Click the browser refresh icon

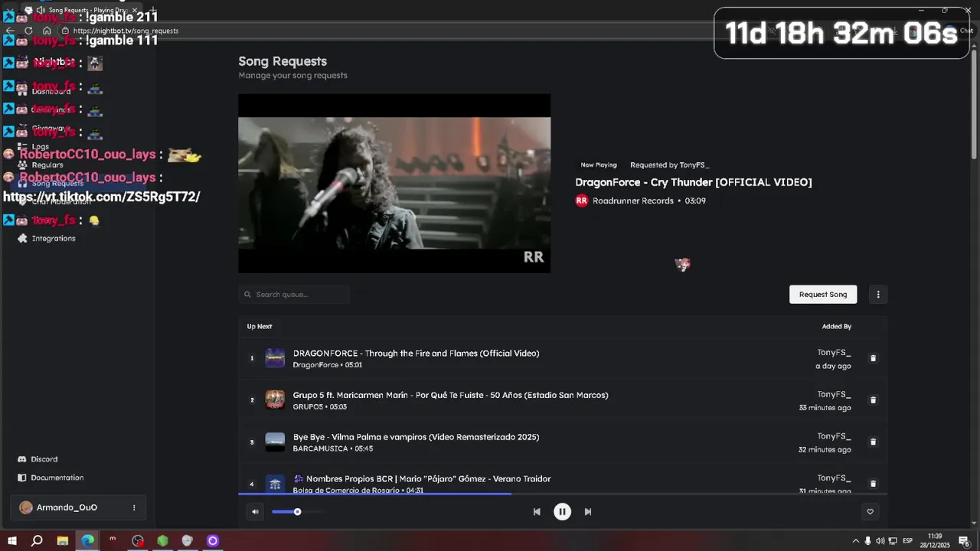tap(28, 31)
